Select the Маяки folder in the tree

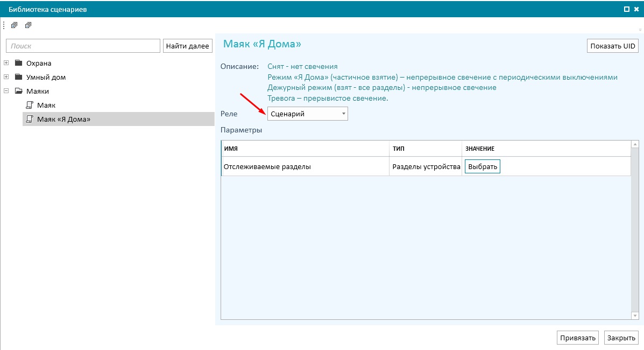pyautogui.click(x=37, y=92)
